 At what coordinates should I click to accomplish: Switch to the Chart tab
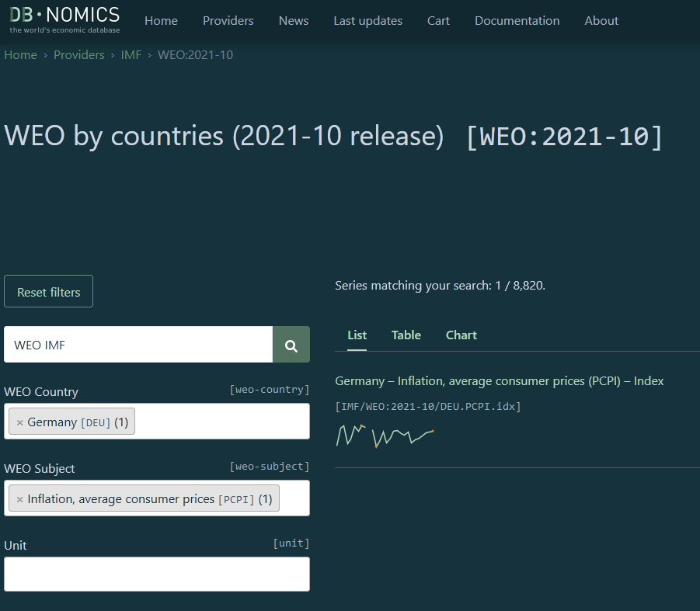[x=461, y=335]
